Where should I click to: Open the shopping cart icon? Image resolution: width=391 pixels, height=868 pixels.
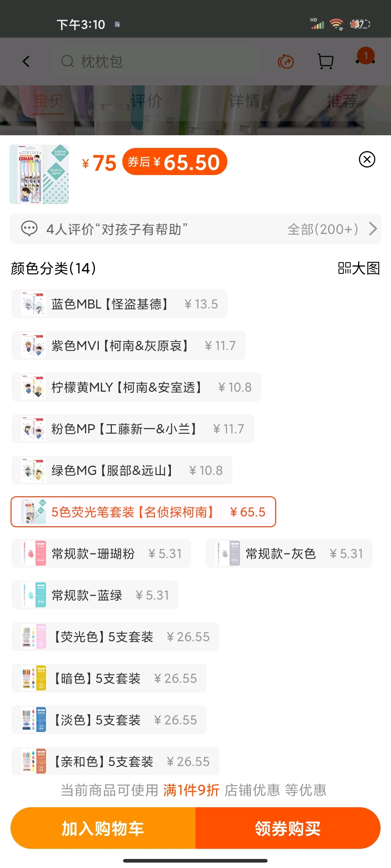[x=325, y=61]
